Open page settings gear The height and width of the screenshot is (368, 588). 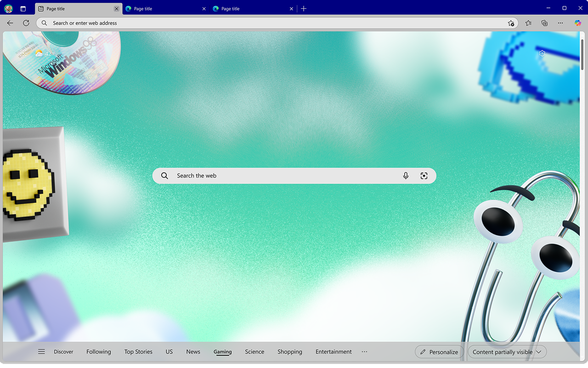542,53
